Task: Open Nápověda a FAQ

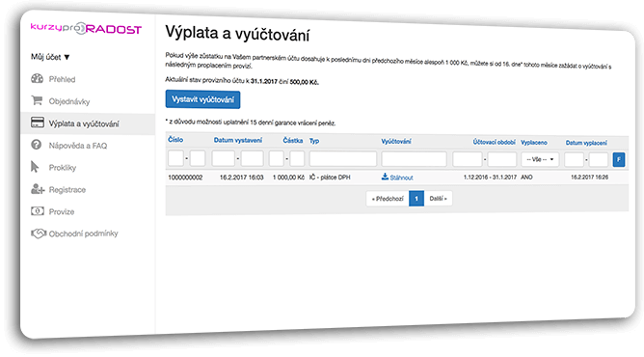Action: pos(78,146)
